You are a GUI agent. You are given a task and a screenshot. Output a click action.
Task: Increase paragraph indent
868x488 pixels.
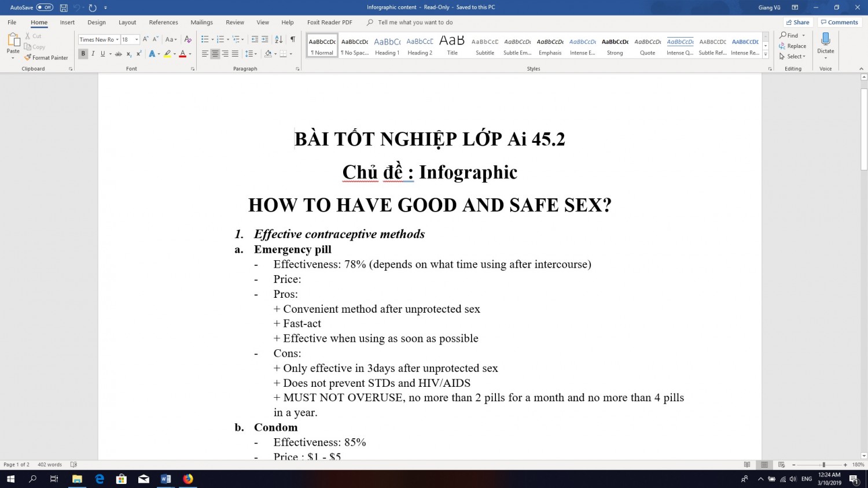(264, 39)
